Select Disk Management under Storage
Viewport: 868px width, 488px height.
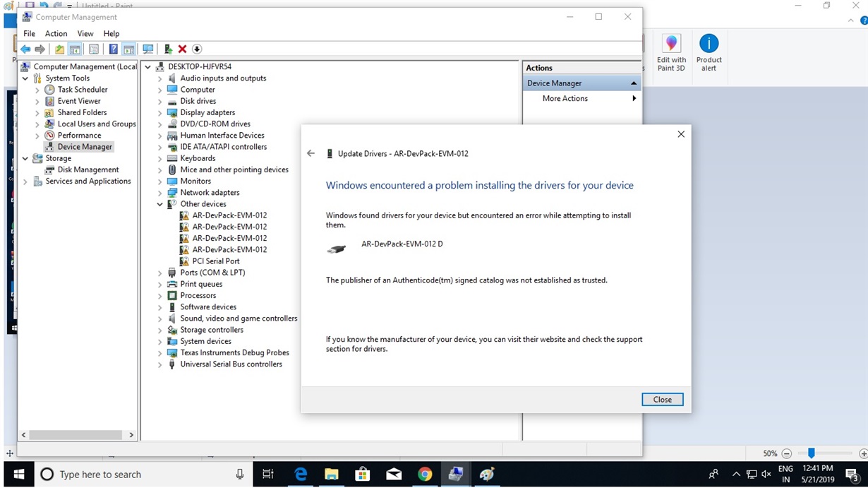tap(88, 169)
